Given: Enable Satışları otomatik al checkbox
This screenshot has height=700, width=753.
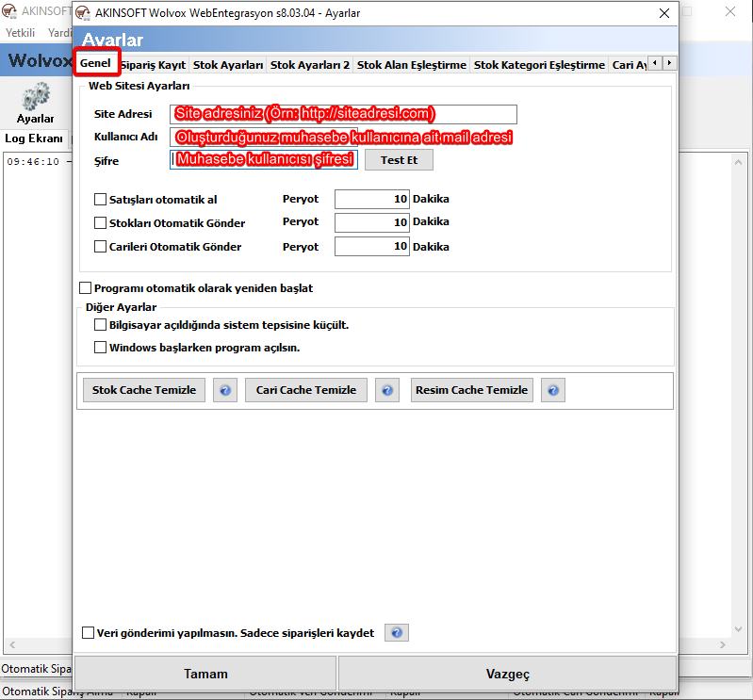Looking at the screenshot, I should click(100, 199).
